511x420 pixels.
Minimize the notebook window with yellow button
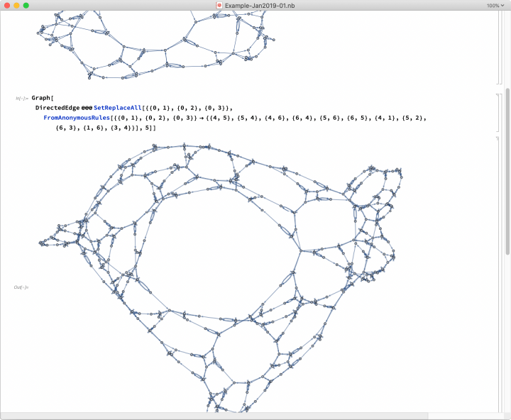coord(16,5)
